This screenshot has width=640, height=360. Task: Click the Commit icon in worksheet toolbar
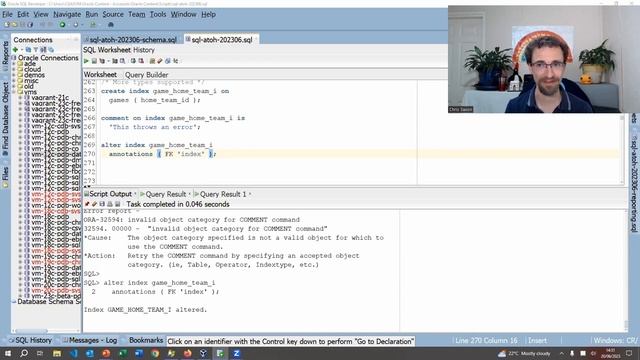[133, 61]
